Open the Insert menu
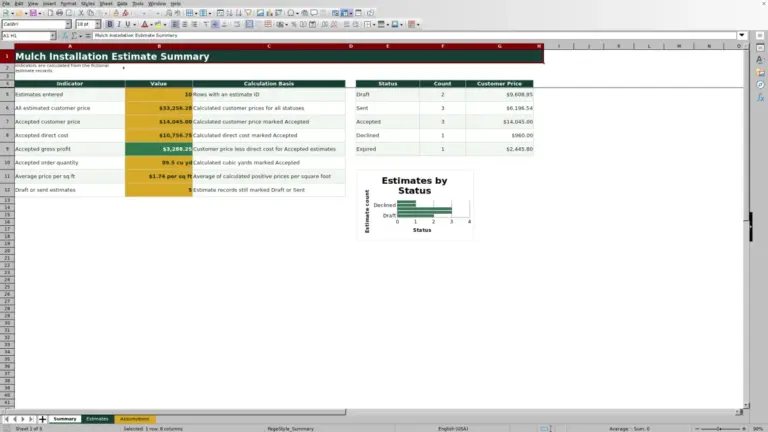The height and width of the screenshot is (432, 768). (49, 3)
